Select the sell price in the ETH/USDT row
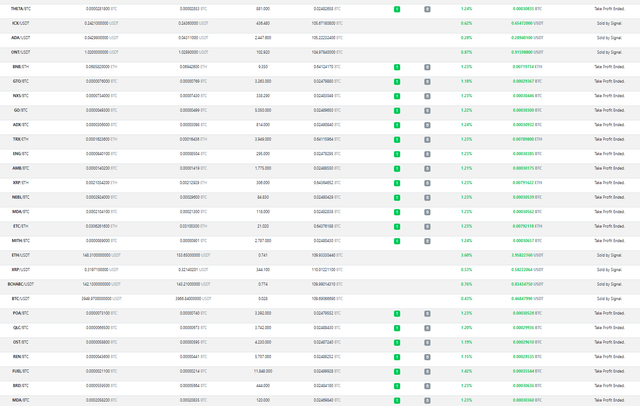The height and width of the screenshot is (406, 640). click(193, 255)
